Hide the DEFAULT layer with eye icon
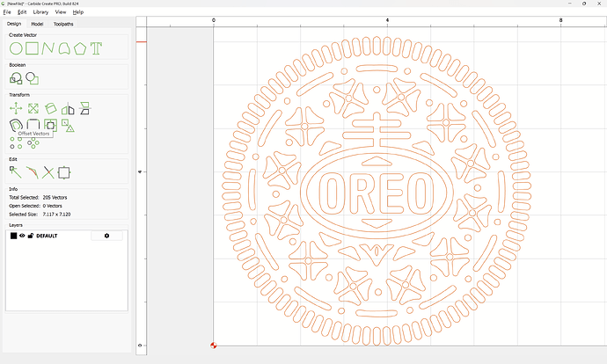Image resolution: width=607 pixels, height=364 pixels. tap(23, 236)
